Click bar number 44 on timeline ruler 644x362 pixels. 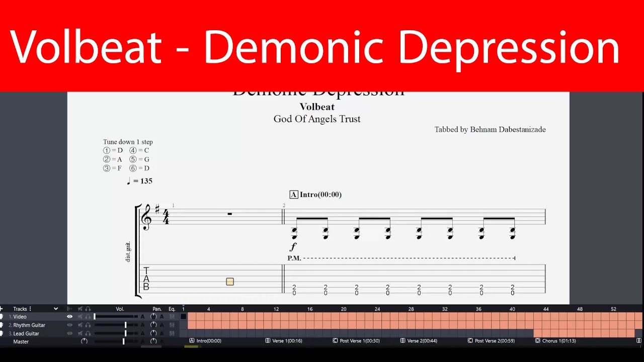(x=546, y=309)
